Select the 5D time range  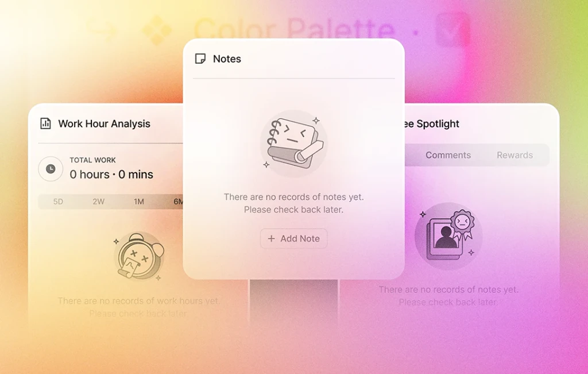pyautogui.click(x=58, y=202)
